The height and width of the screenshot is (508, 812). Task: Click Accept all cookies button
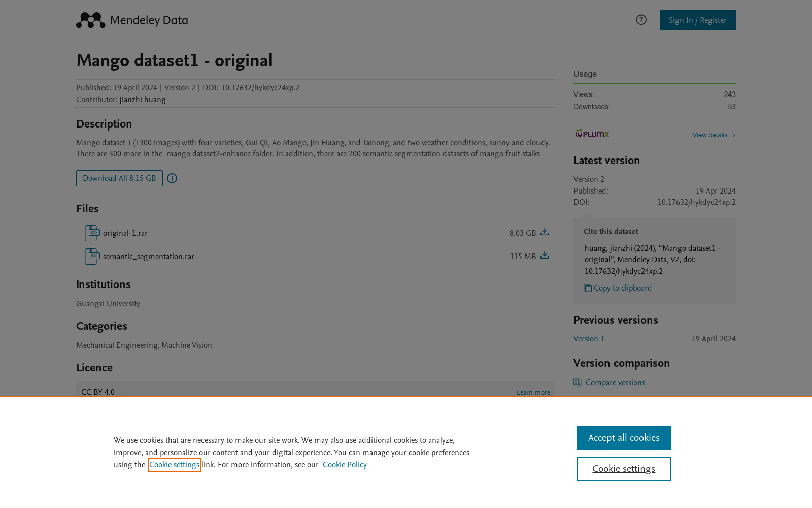(x=624, y=438)
